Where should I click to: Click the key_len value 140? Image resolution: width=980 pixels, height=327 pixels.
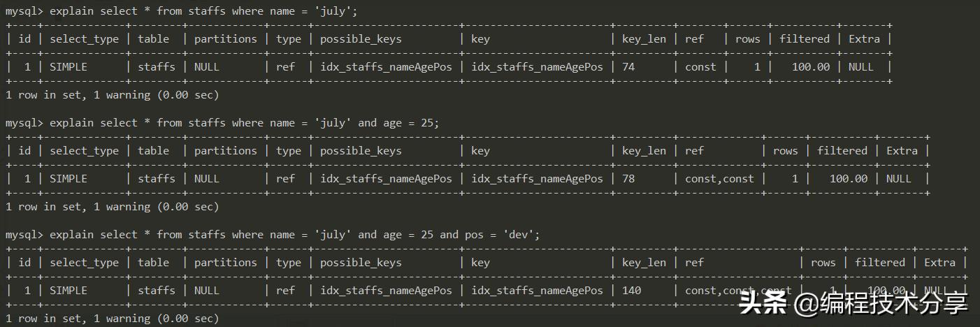[x=631, y=291]
